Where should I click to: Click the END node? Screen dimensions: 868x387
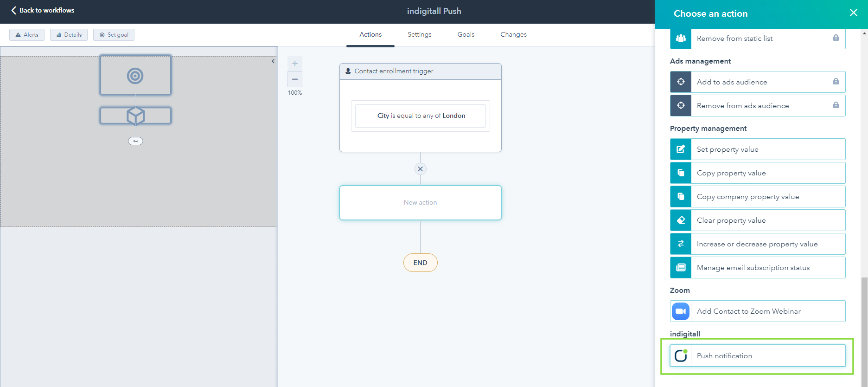point(421,263)
